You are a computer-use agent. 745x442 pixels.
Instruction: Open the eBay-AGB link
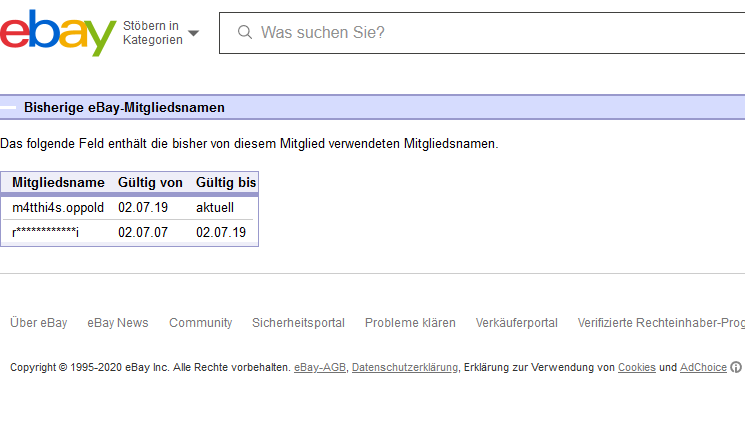320,367
